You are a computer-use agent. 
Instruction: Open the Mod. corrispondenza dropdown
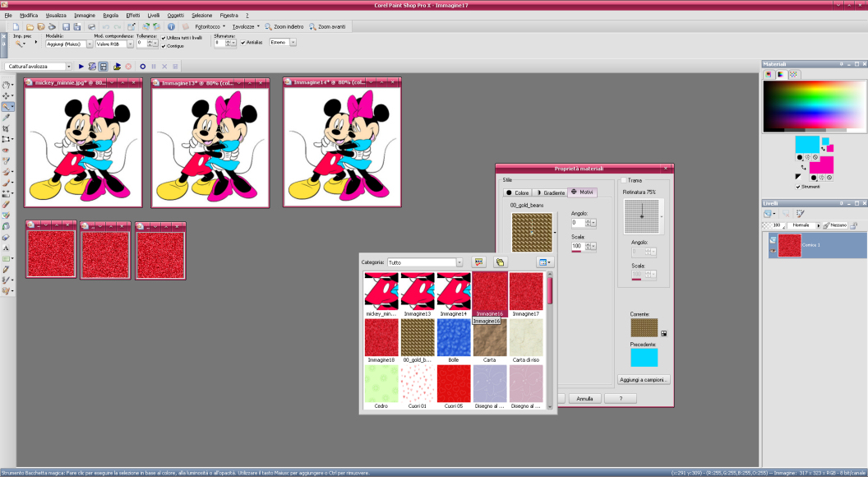(x=130, y=44)
